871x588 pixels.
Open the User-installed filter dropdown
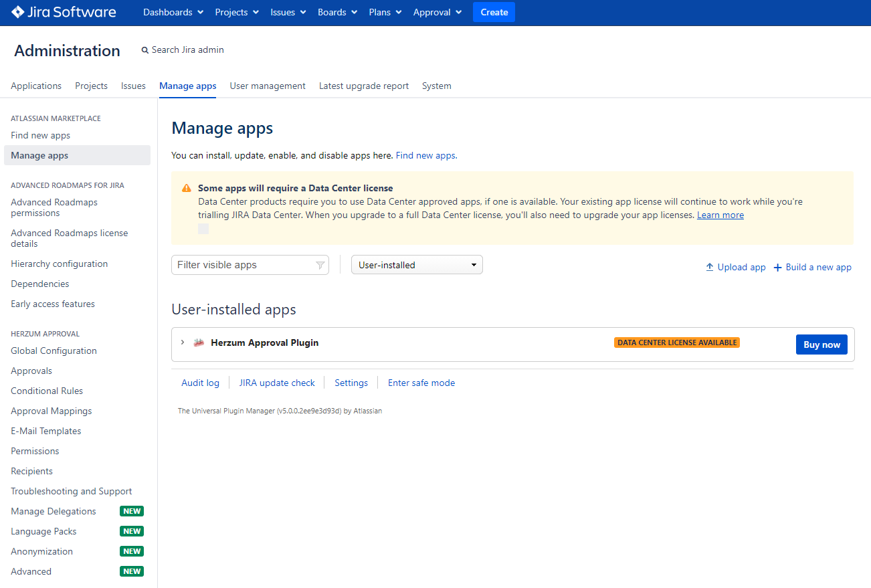417,265
